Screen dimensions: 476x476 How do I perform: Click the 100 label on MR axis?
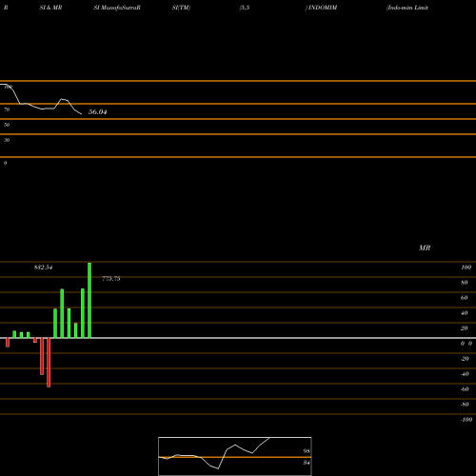(466, 268)
